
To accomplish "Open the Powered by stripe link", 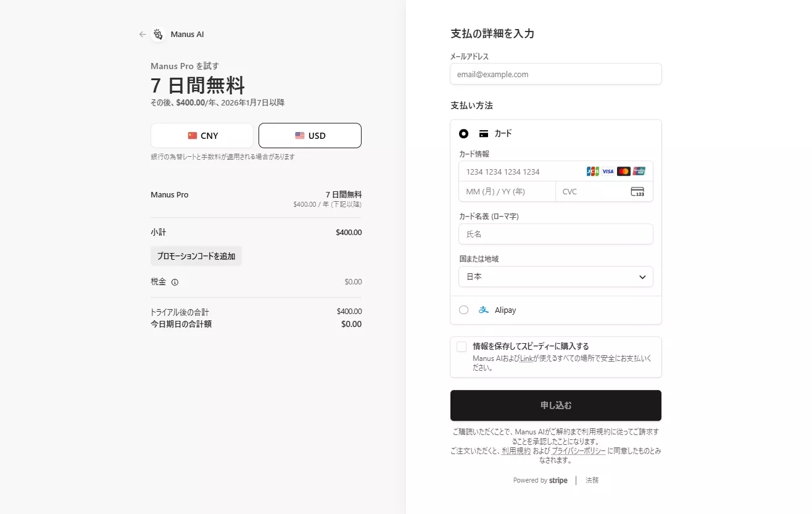I will [x=541, y=480].
